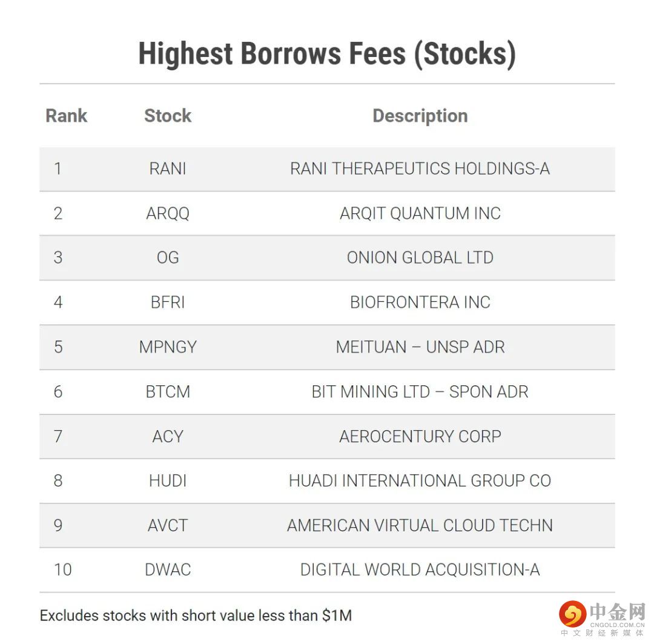Click the Rank column header
This screenshot has height=644, width=654.
(x=66, y=116)
